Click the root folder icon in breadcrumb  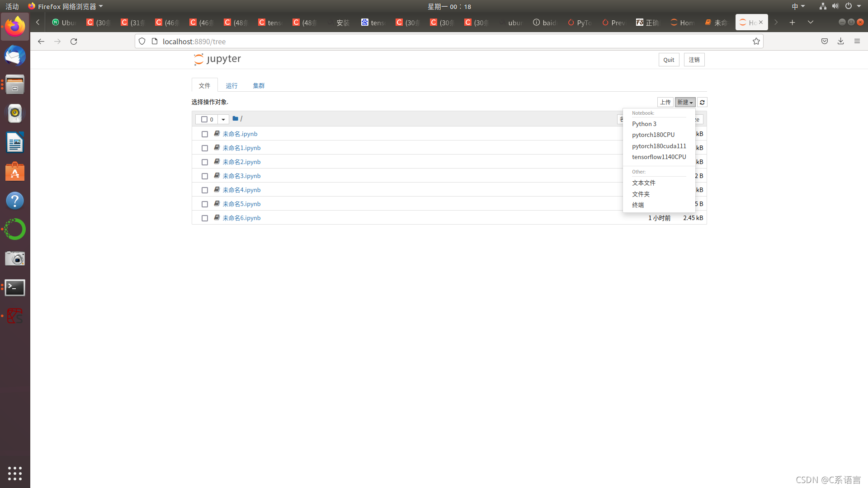(x=235, y=119)
